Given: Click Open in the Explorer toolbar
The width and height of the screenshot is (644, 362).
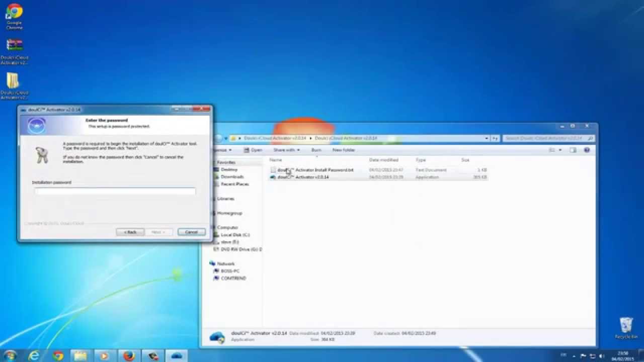Looking at the screenshot, I should pos(253,150).
